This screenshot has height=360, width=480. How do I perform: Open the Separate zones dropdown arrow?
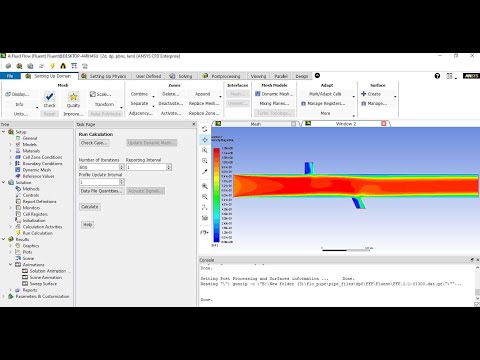tap(154, 106)
